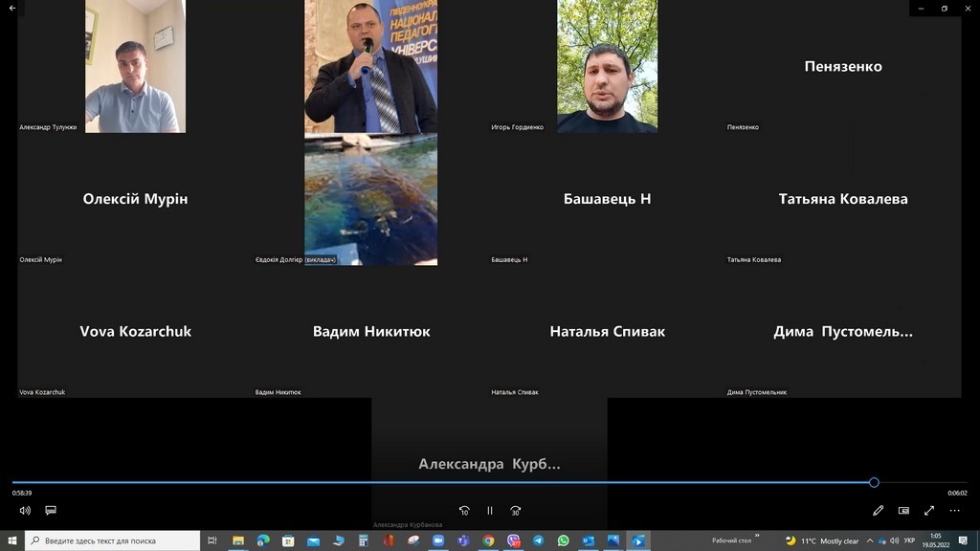
Task: Open the captions and subtitles menu
Action: pos(51,511)
